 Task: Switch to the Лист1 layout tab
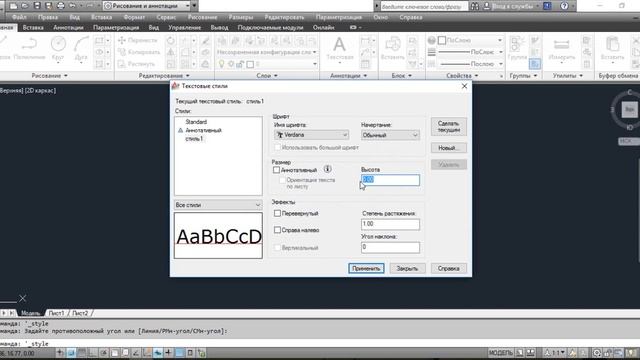(x=56, y=313)
